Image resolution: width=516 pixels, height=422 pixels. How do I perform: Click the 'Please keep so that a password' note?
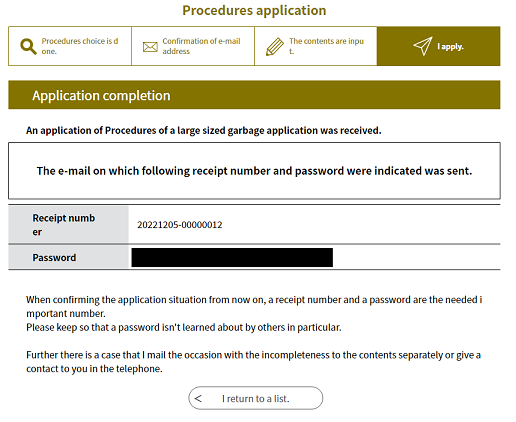[184, 327]
